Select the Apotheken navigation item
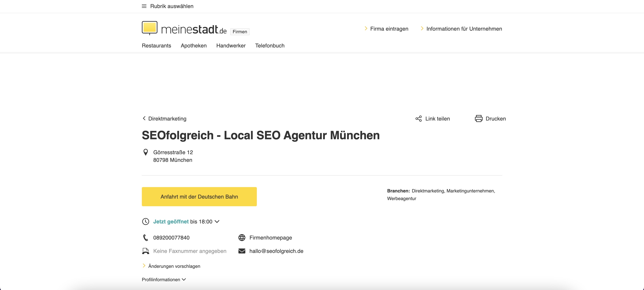Viewport: 644px width, 290px height. coord(194,46)
